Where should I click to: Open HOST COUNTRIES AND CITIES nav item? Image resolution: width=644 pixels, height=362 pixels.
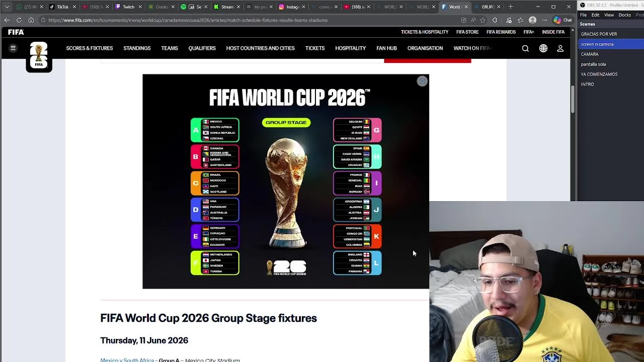260,48
